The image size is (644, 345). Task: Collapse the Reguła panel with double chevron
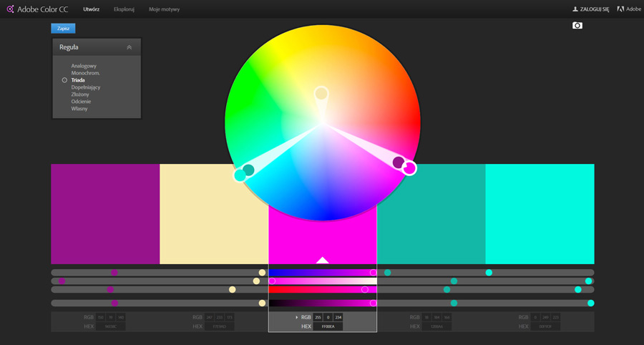click(x=129, y=47)
